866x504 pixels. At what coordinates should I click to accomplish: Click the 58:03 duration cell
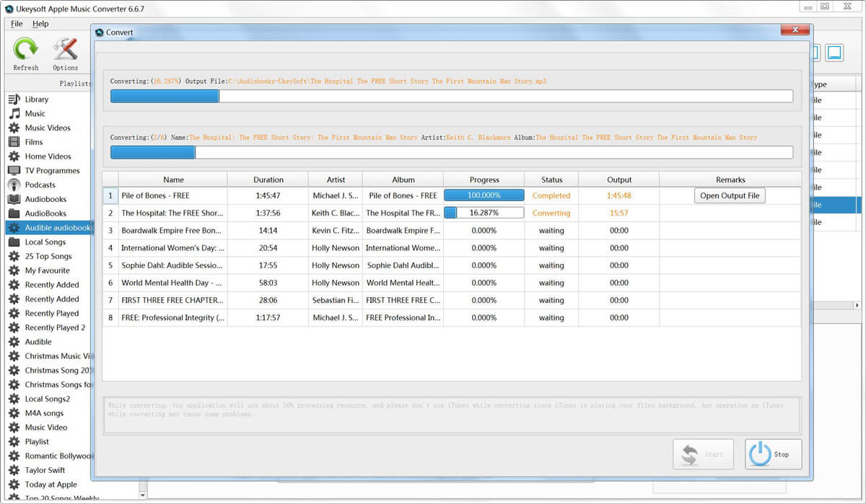[268, 283]
